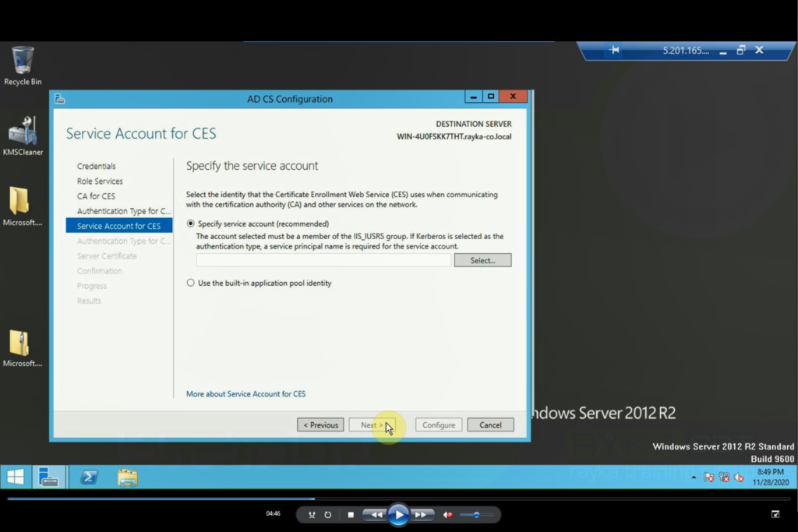
Task: Toggle repeat in the media player
Action: (328, 515)
